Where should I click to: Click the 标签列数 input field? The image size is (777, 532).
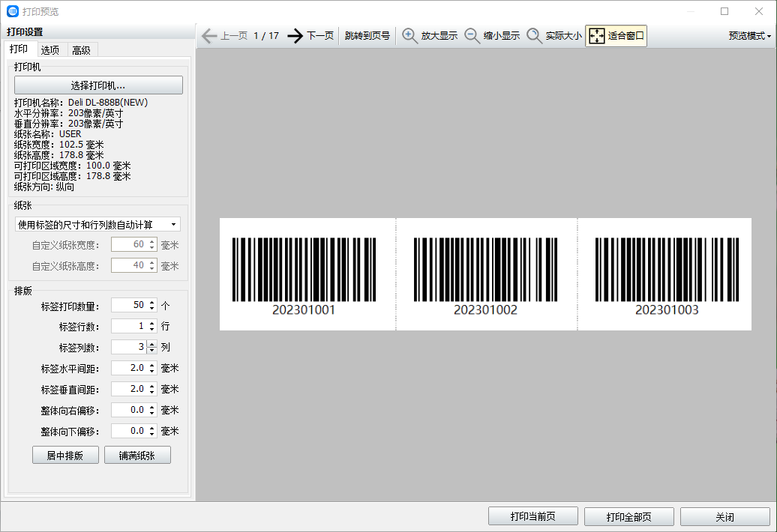(x=129, y=348)
